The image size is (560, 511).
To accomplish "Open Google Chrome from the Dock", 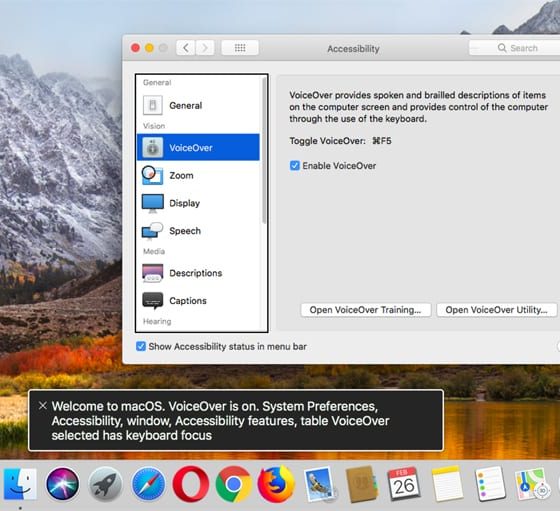I will 234,484.
